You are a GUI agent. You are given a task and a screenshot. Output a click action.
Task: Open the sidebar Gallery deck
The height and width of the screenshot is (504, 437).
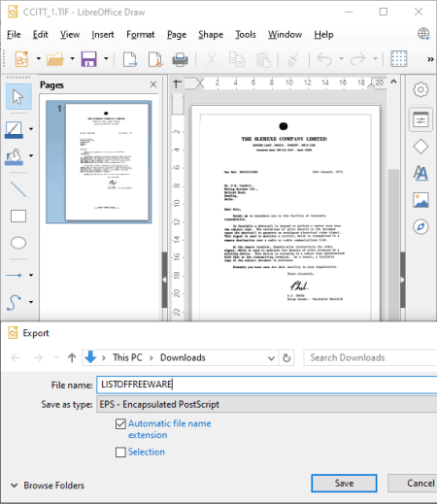tap(420, 200)
